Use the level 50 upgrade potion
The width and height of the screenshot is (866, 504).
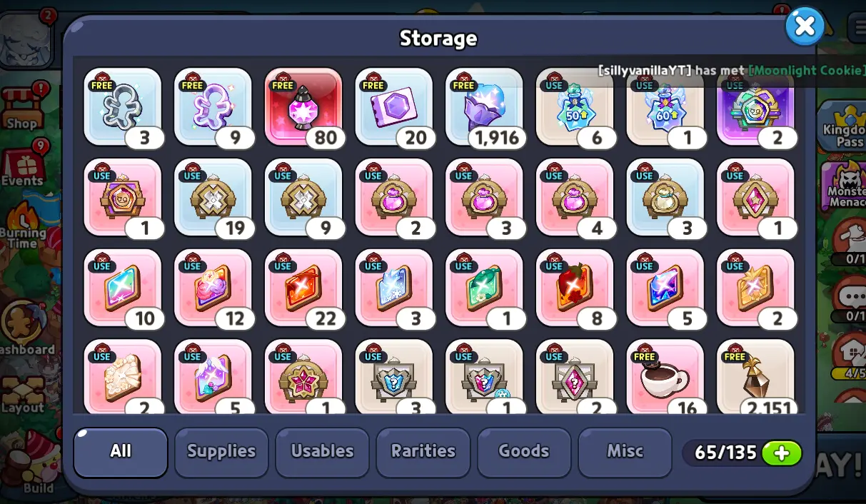click(x=575, y=107)
